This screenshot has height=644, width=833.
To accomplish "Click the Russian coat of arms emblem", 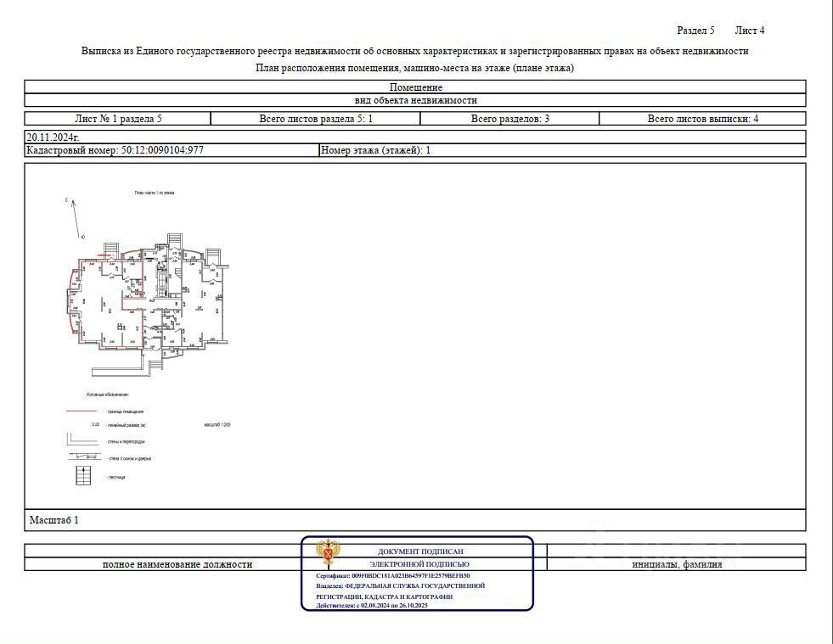I will coord(328,552).
